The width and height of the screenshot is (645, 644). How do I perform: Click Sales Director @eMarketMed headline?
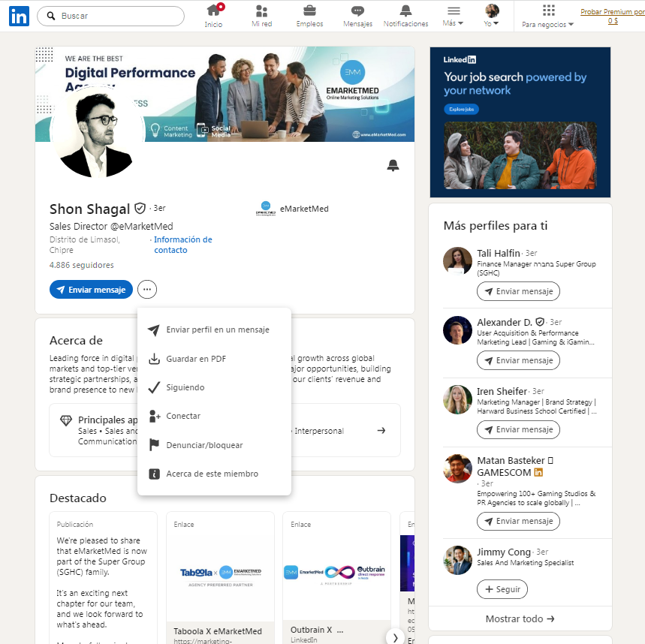click(x=111, y=226)
